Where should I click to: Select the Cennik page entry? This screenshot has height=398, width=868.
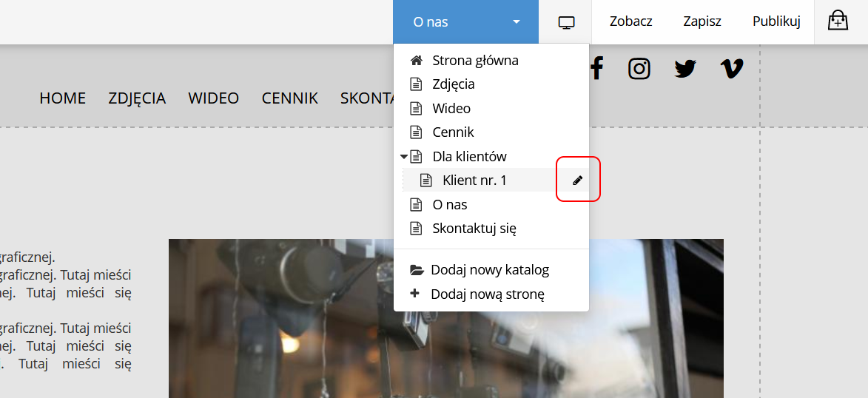(453, 132)
